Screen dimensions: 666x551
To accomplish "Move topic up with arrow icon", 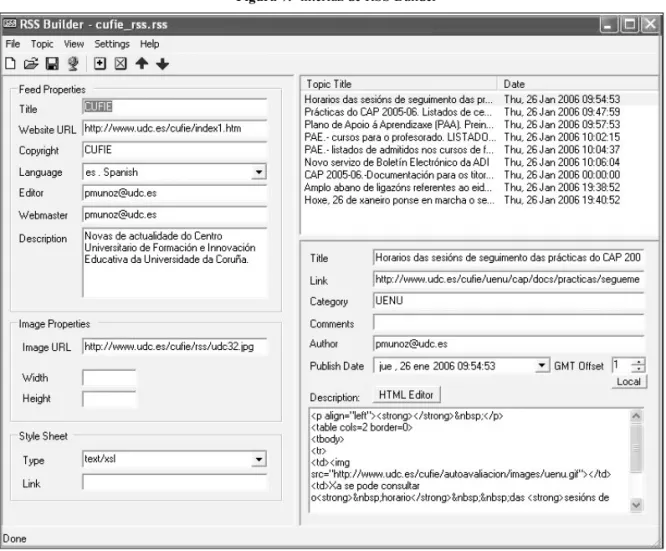I will pos(142,64).
